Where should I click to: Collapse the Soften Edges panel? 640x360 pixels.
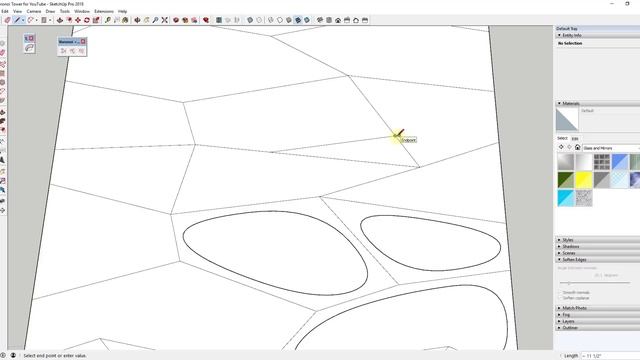tap(560, 260)
